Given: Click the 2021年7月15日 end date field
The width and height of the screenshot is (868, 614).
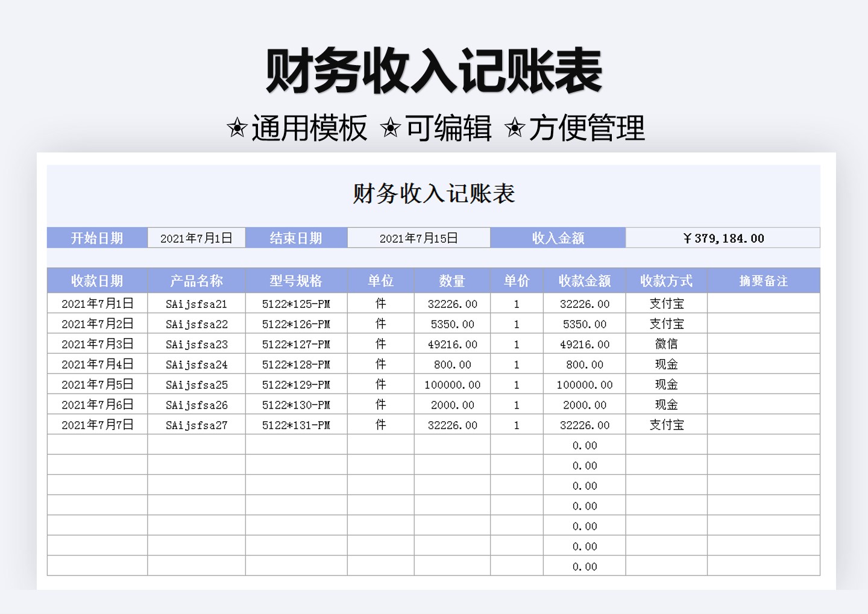Looking at the screenshot, I should [418, 237].
